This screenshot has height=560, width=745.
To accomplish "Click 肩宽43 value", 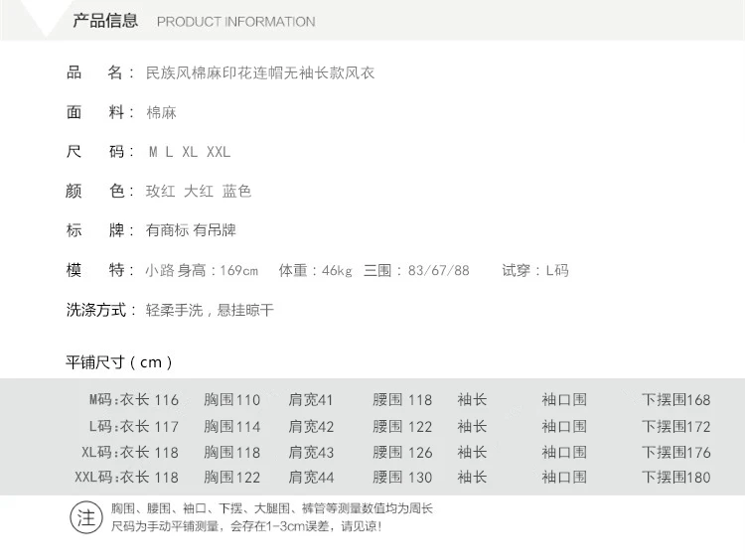I will 311,452.
